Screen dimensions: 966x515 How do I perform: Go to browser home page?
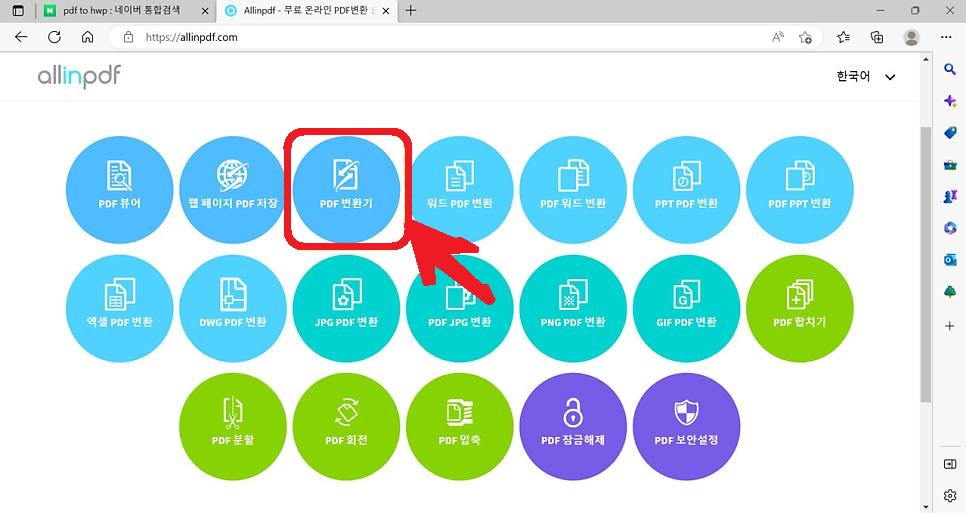coord(87,37)
